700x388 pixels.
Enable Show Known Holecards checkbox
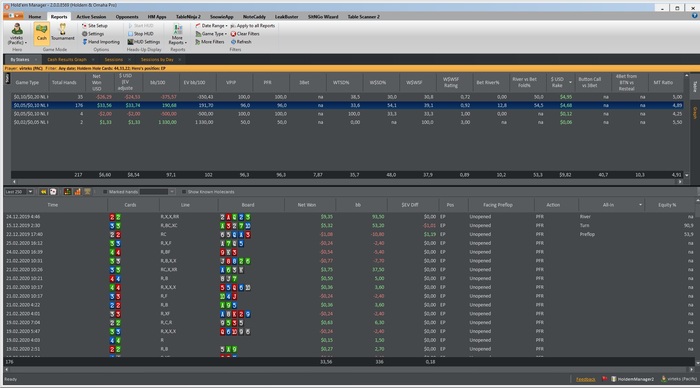pos(183,192)
